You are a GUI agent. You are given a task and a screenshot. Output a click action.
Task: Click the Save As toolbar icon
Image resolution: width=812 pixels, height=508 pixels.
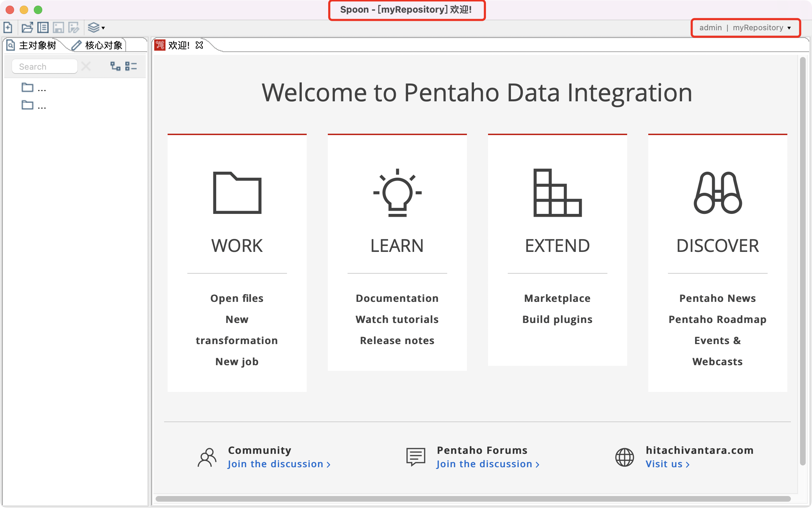74,27
